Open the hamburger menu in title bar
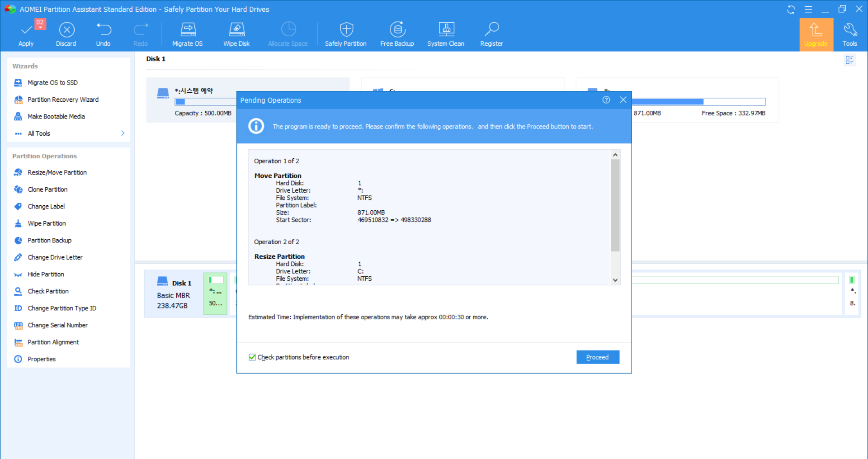The image size is (868, 459). [808, 9]
